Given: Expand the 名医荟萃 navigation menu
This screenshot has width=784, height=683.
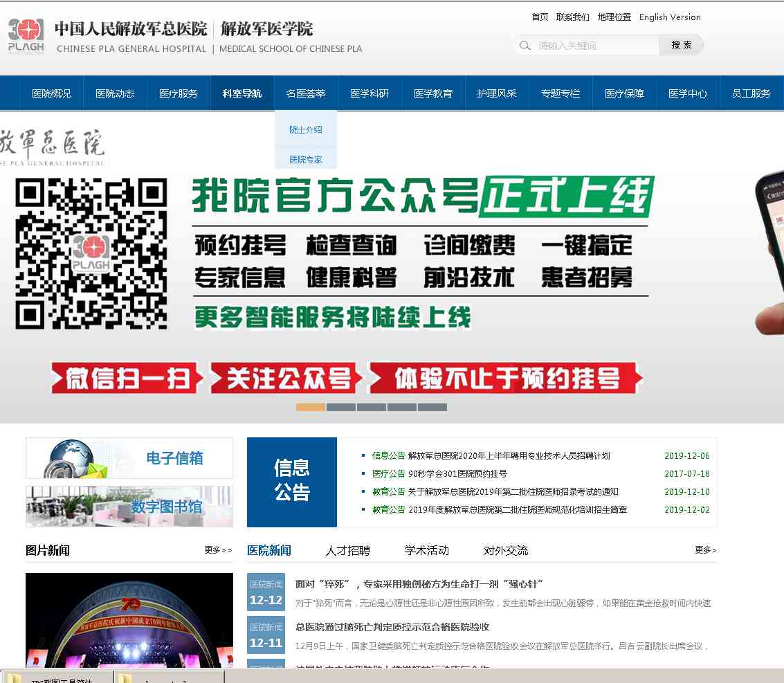Looking at the screenshot, I should click(306, 93).
